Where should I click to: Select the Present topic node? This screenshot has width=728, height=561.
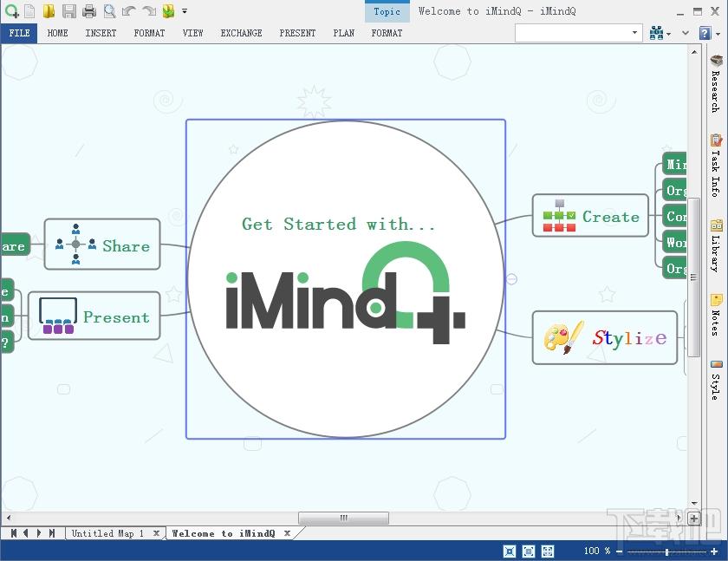(x=94, y=316)
